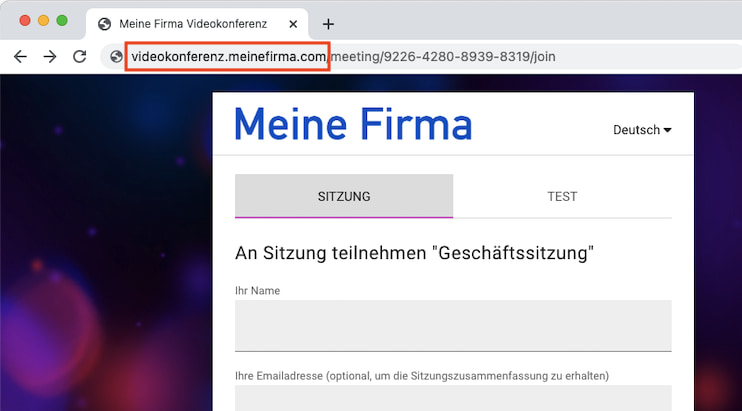
Task: Click the "Ihr Name" field label
Action: click(x=257, y=291)
